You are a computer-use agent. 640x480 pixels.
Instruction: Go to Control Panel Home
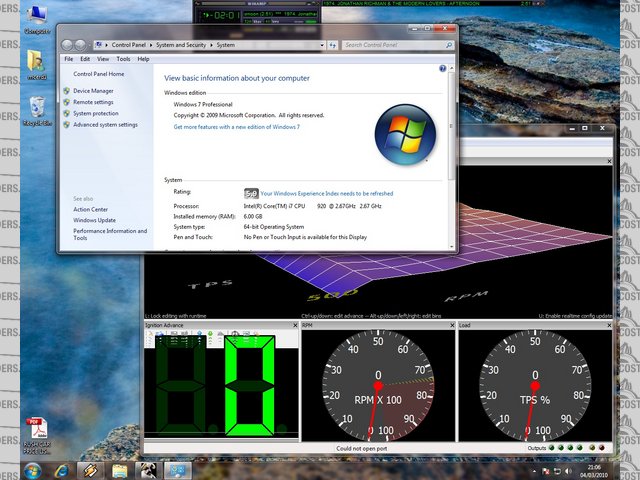[x=99, y=74]
